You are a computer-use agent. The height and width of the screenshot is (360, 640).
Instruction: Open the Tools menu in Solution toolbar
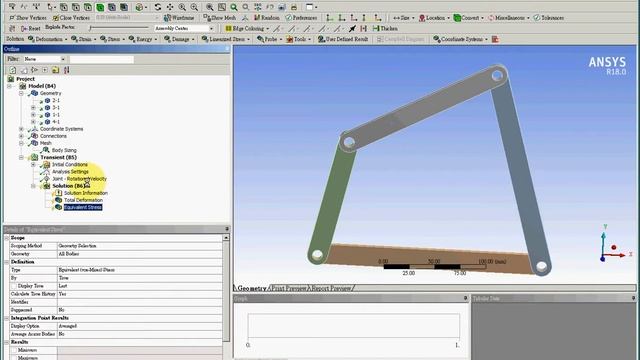[298, 39]
